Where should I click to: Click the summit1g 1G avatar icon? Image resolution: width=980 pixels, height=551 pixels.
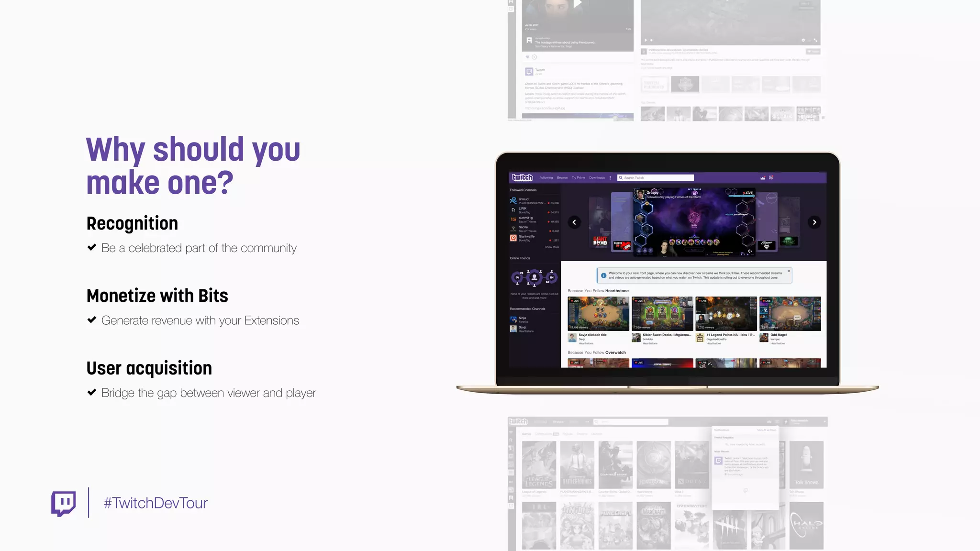tap(513, 220)
